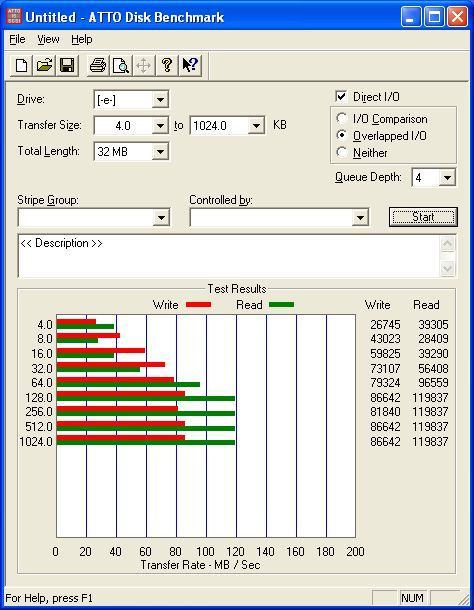Click the red Write bar for 16.0 KB
This screenshot has width=474, height=610.
pos(101,351)
